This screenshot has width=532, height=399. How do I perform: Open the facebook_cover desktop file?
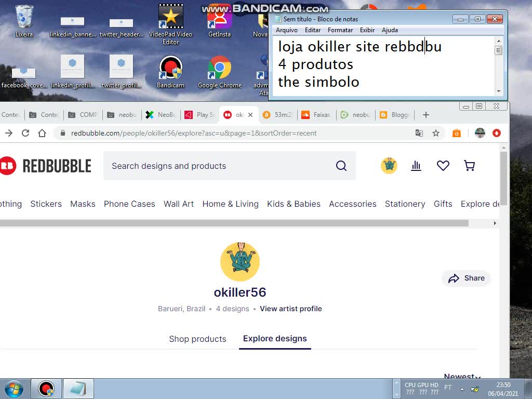point(24,77)
